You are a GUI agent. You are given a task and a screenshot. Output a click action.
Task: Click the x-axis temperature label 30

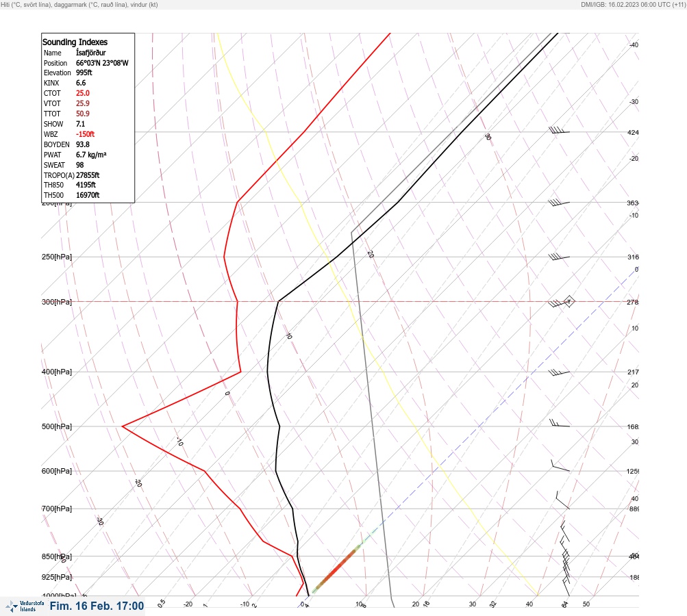pos(473,604)
